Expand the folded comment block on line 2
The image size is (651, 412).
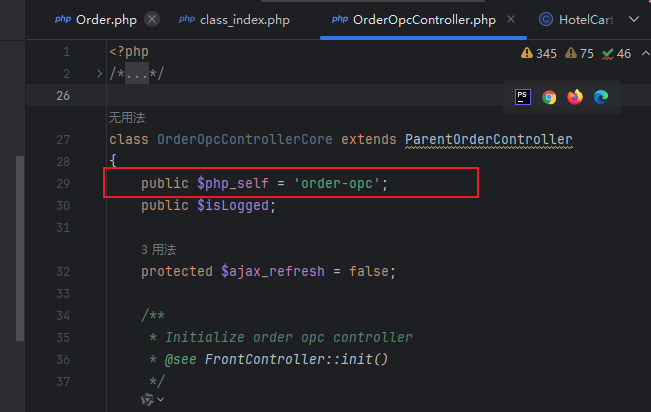[x=100, y=74]
